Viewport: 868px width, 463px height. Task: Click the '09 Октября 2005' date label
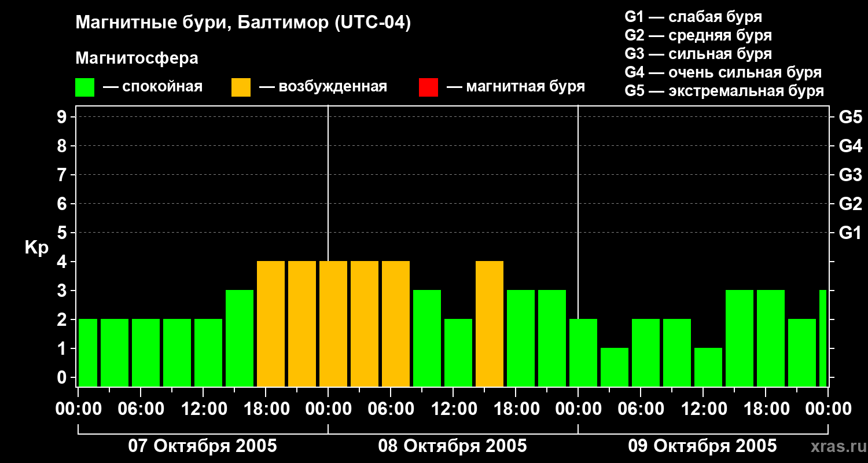click(703, 446)
